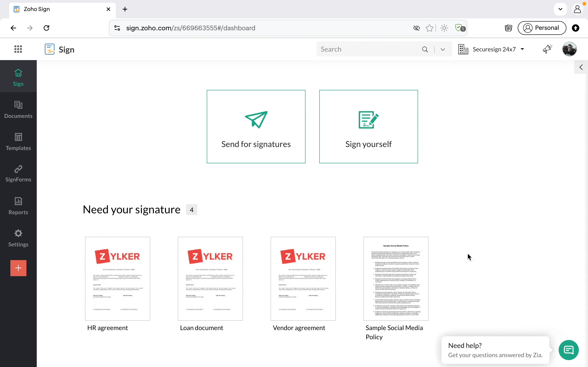Click Sign yourself card
The width and height of the screenshot is (588, 367).
click(368, 126)
